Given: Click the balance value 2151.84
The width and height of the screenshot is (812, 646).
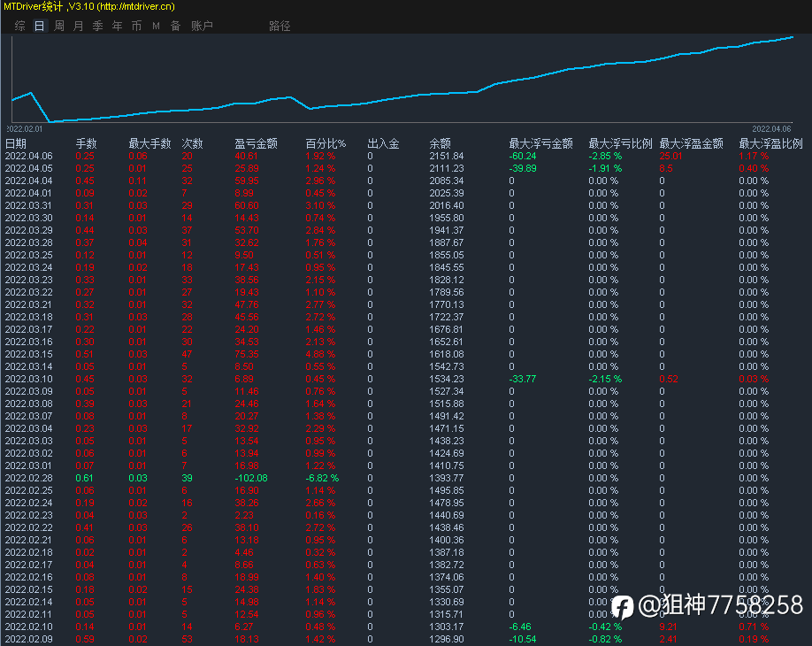Looking at the screenshot, I should tap(447, 156).
